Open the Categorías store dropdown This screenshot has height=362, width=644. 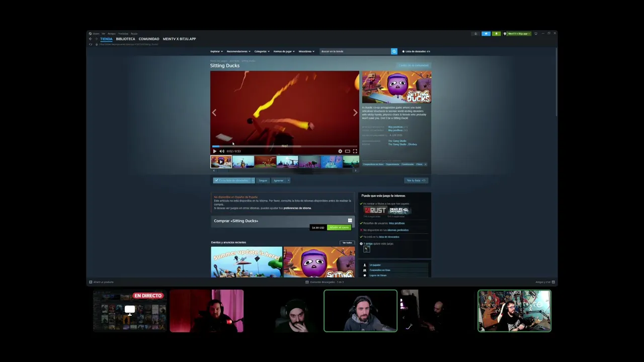(x=262, y=51)
